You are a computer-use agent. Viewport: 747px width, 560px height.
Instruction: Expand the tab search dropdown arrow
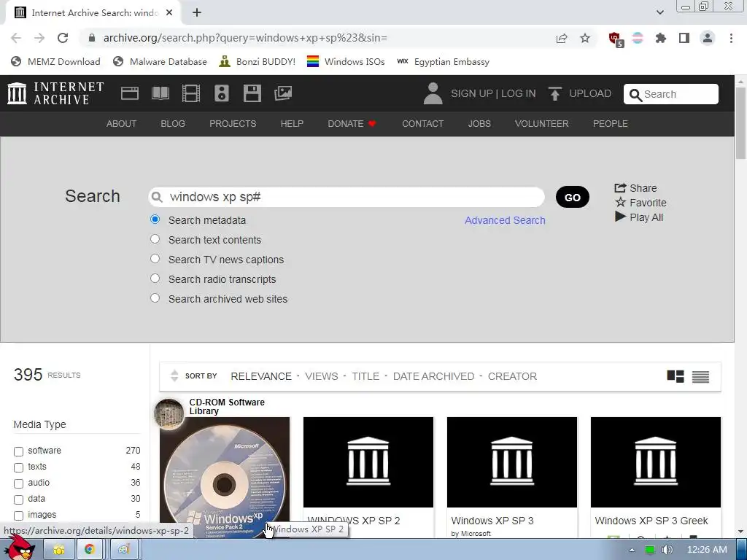coord(659,12)
